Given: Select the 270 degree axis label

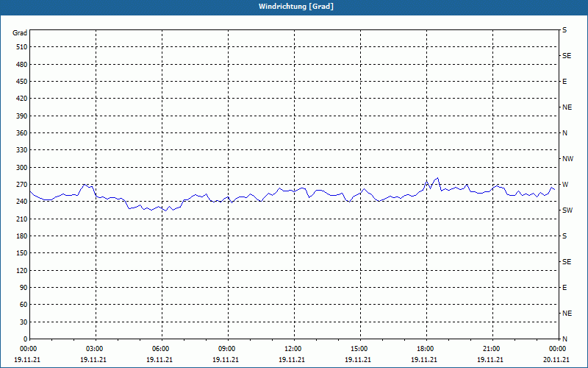Looking at the screenshot, I should tap(22, 185).
